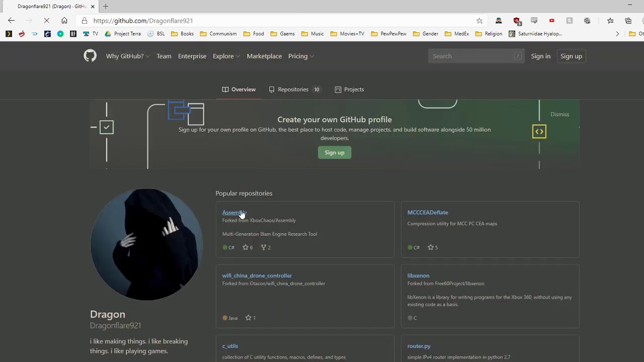The width and height of the screenshot is (644, 362).
Task: Click the red YouTube extension icon
Action: pos(552,21)
